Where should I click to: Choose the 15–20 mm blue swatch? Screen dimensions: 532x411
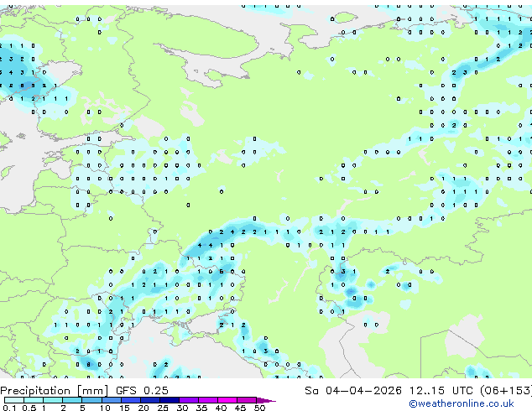(x=131, y=400)
